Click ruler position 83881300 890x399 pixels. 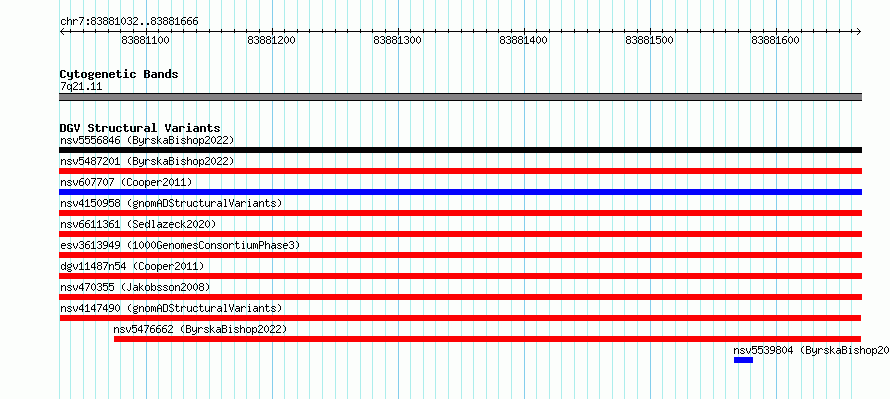398,40
